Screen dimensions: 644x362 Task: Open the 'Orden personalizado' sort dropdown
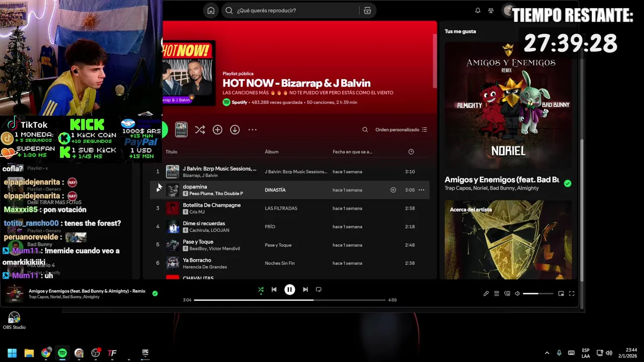point(401,130)
